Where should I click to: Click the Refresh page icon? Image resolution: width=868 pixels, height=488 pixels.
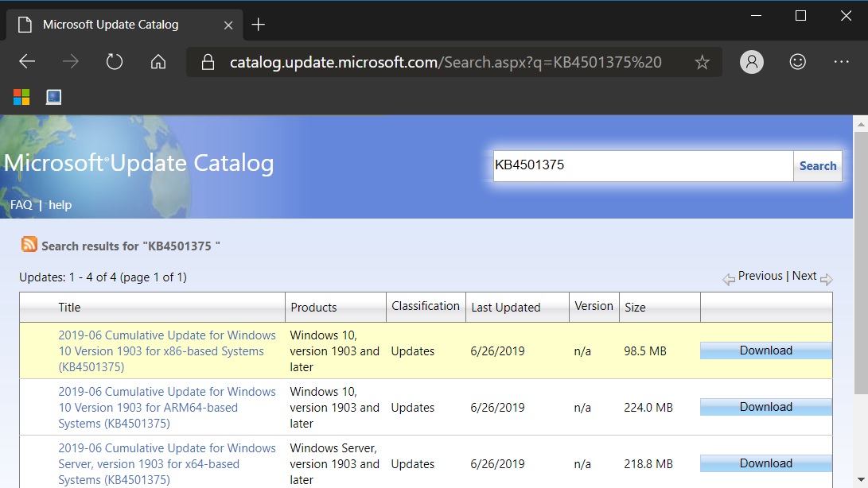[x=115, y=62]
